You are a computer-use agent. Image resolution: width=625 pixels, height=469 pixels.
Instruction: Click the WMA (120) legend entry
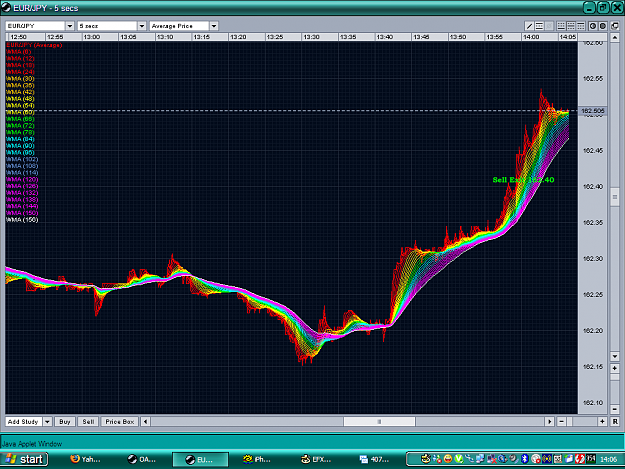click(22, 179)
